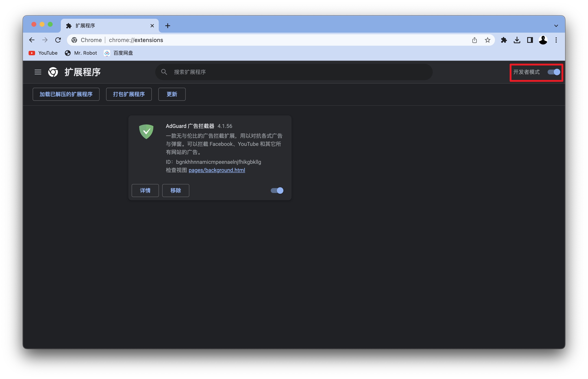Disable the 开发者模式 developer mode toggle
Screen dimensions: 588x379
(x=554, y=72)
